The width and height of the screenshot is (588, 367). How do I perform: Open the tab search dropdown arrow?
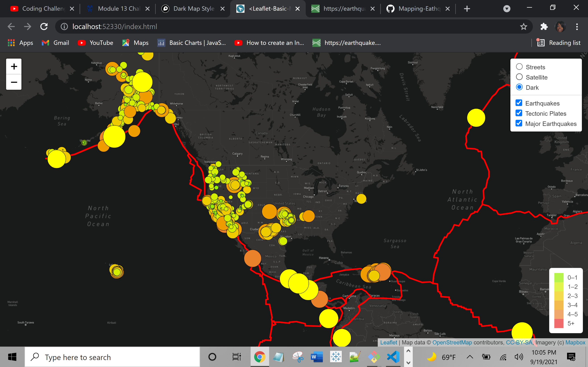(x=507, y=9)
